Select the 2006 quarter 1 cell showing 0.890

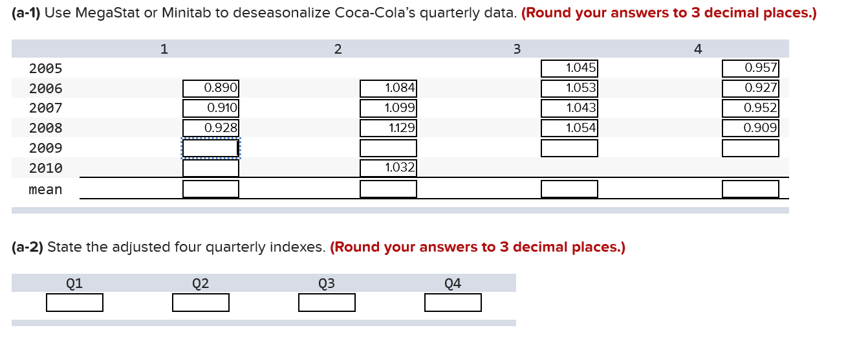click(211, 88)
